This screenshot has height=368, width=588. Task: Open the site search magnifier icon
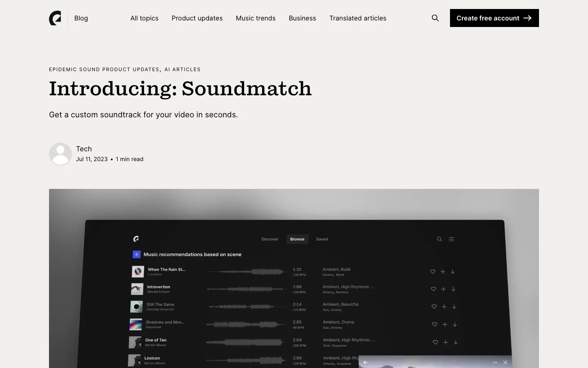tap(435, 18)
